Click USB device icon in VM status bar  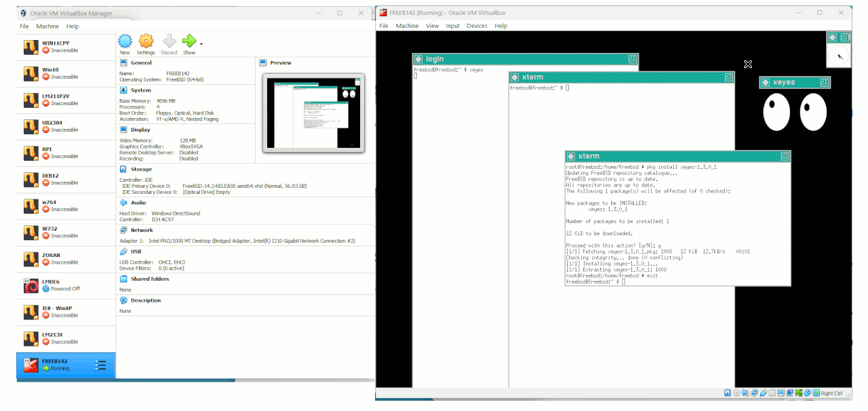[x=763, y=393]
